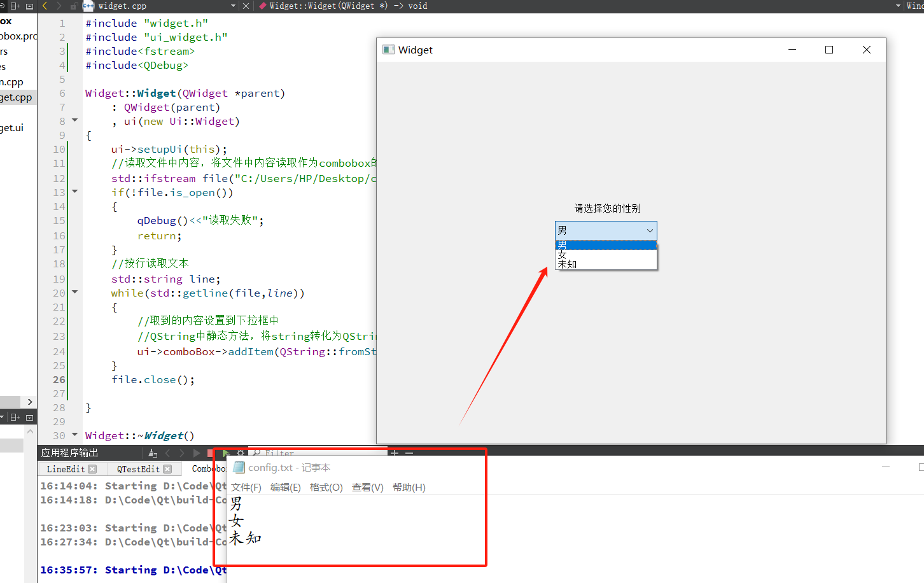The width and height of the screenshot is (924, 583).
Task: Click line number 26 in editor gutter
Action: 59,380
